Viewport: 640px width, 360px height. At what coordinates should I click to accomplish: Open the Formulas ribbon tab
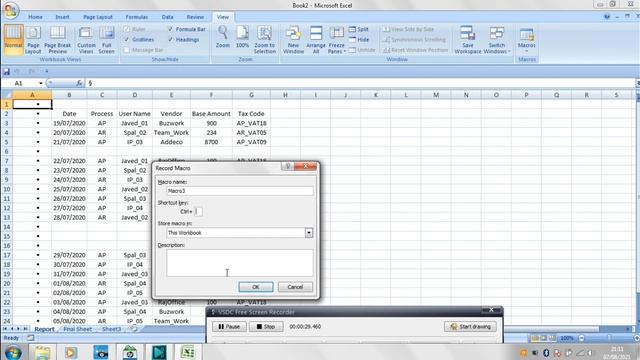(x=136, y=17)
